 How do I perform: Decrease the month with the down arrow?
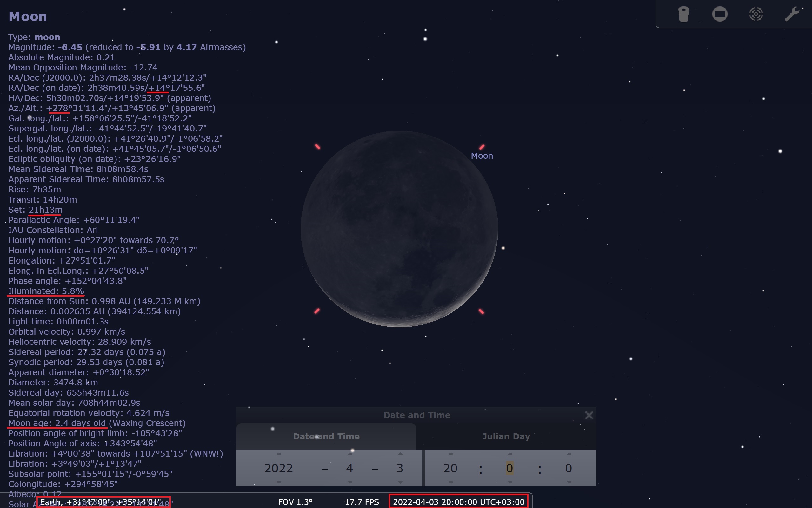tap(350, 482)
